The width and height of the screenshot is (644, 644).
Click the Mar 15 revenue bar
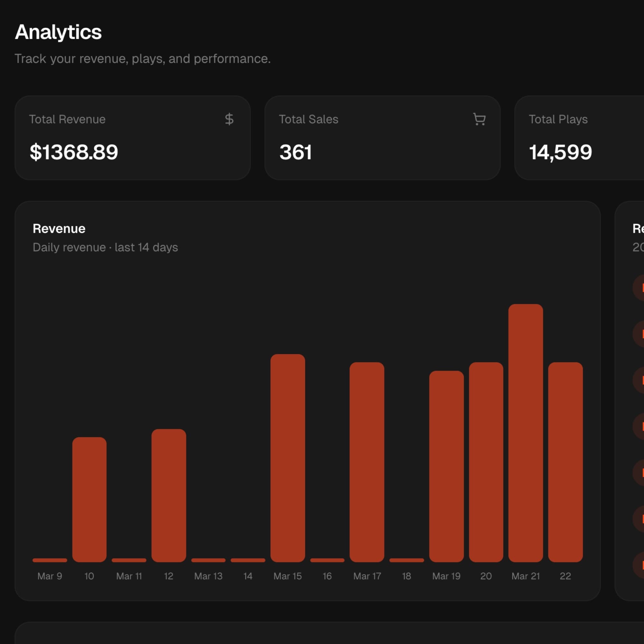(x=288, y=458)
